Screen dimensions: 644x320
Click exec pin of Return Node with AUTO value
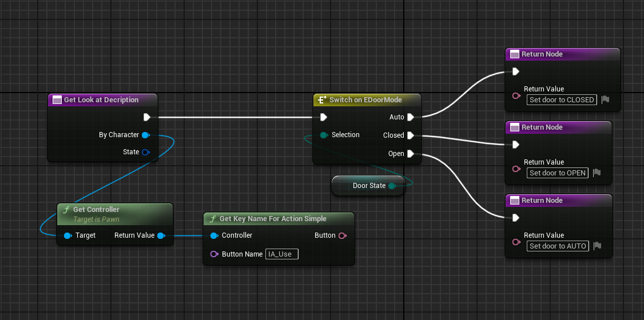(516, 218)
